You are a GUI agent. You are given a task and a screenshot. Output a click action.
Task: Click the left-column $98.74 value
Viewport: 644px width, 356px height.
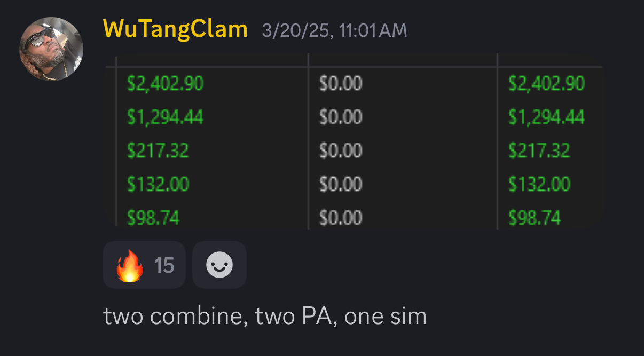153,217
